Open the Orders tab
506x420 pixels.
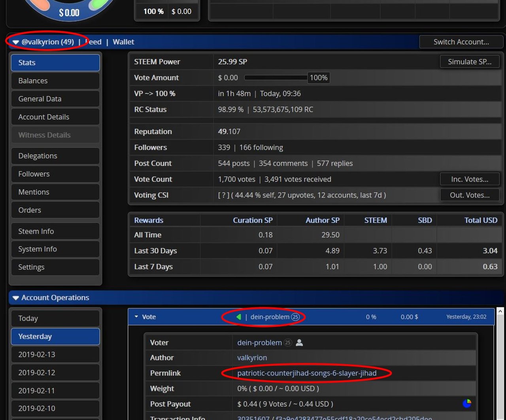(55, 210)
